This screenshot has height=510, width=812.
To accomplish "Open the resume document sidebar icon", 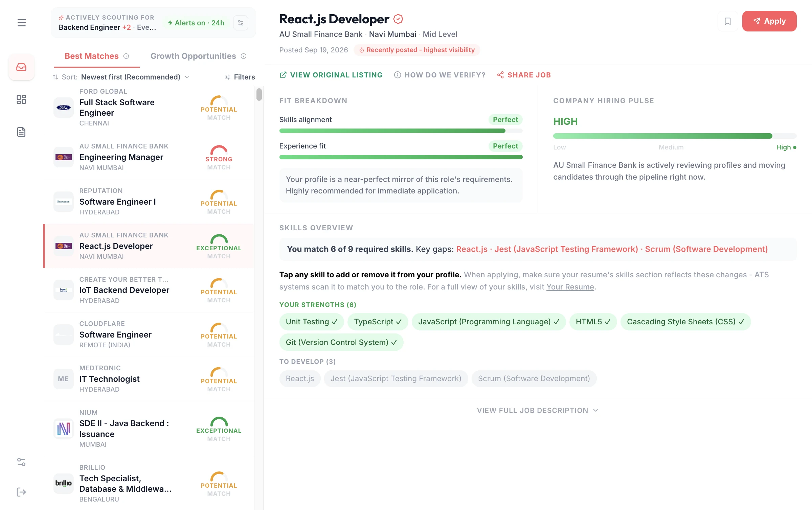I will pyautogui.click(x=21, y=132).
